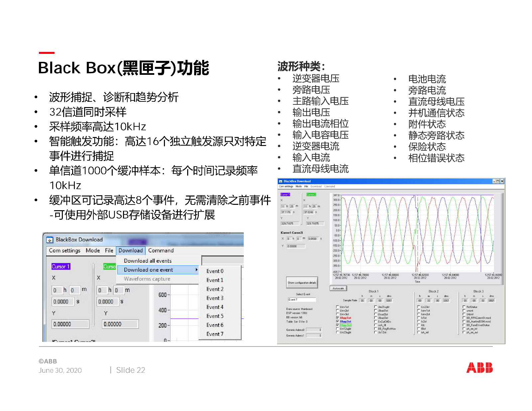Click Block 1 sample rate dms field
The width and height of the screenshot is (532, 411).
[x=389, y=301]
